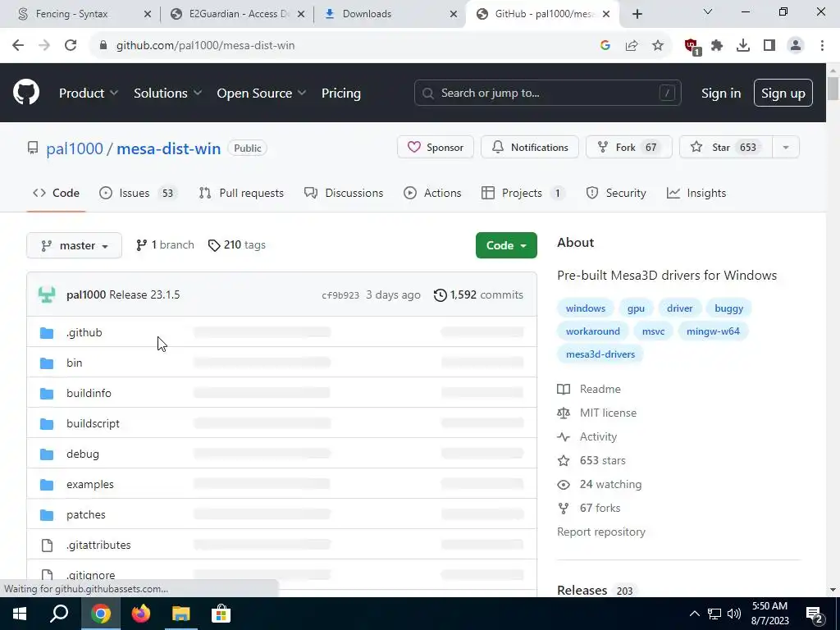Open the debug folder

coord(83,454)
